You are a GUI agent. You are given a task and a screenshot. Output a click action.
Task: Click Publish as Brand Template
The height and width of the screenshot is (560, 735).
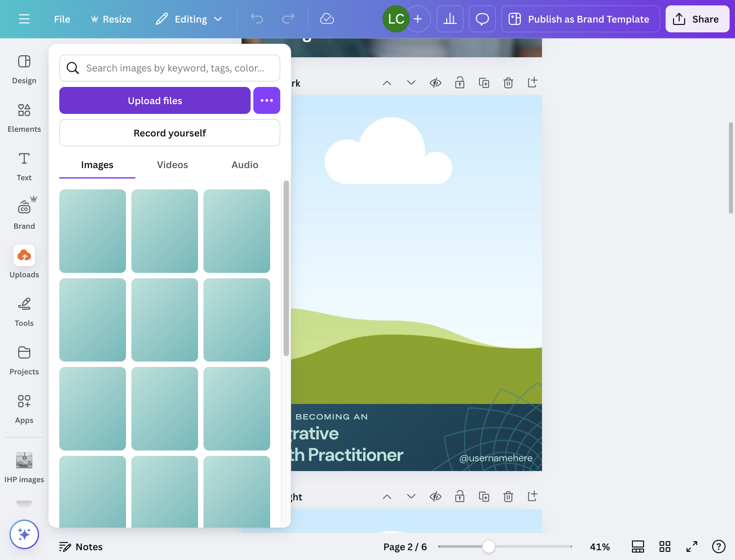pyautogui.click(x=580, y=19)
